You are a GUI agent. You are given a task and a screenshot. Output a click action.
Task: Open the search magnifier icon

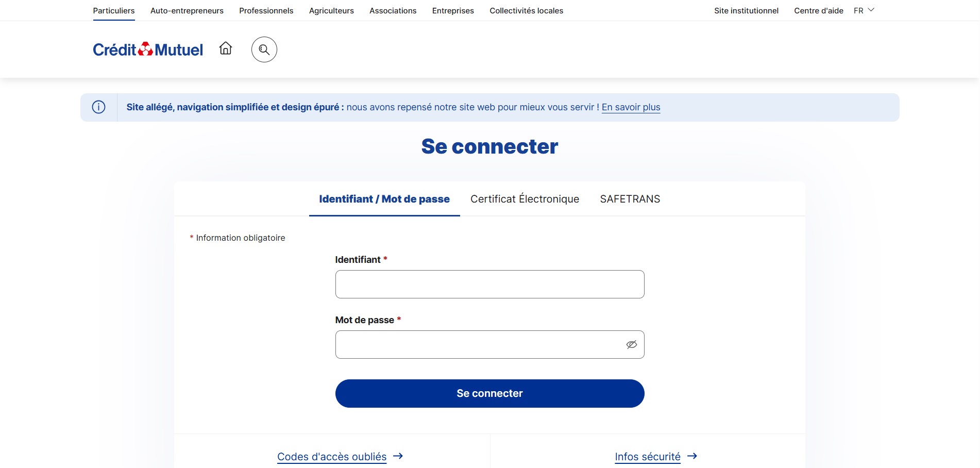[x=264, y=49]
